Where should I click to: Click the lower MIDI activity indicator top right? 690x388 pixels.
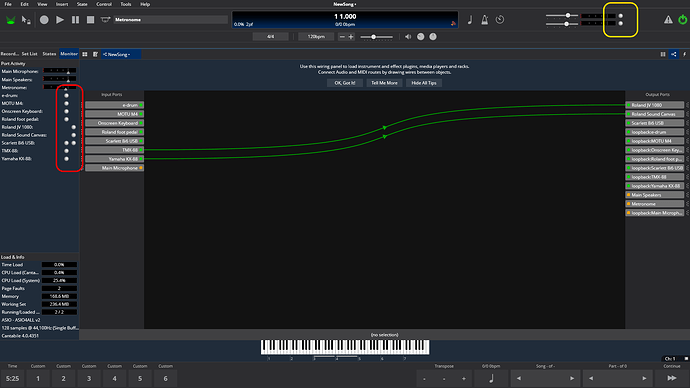[620, 23]
